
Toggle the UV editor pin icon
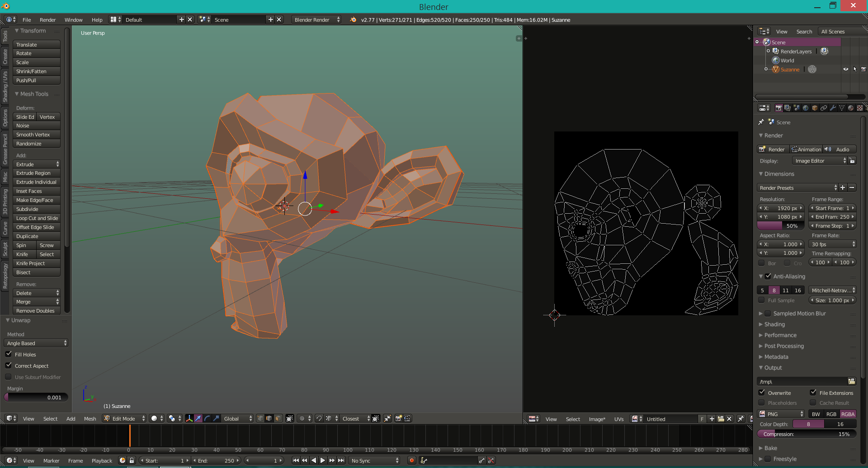741,419
